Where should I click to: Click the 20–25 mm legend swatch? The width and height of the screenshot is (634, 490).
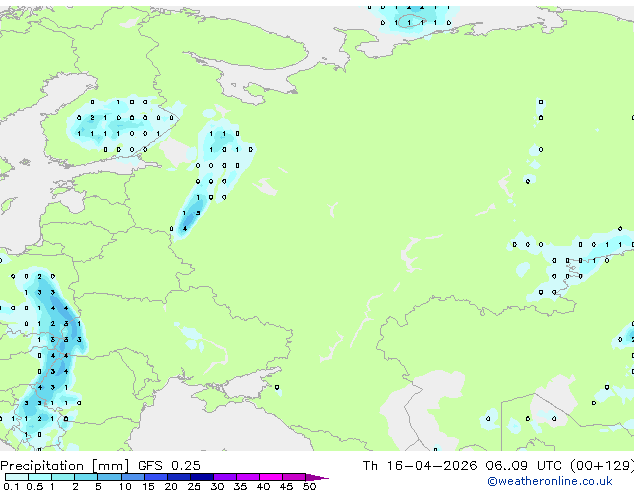[179, 477]
